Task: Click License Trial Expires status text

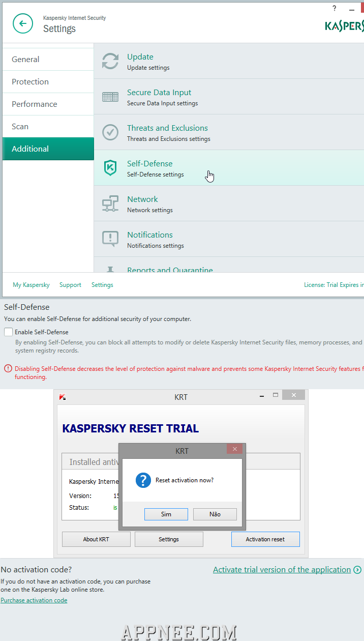Action: point(334,285)
